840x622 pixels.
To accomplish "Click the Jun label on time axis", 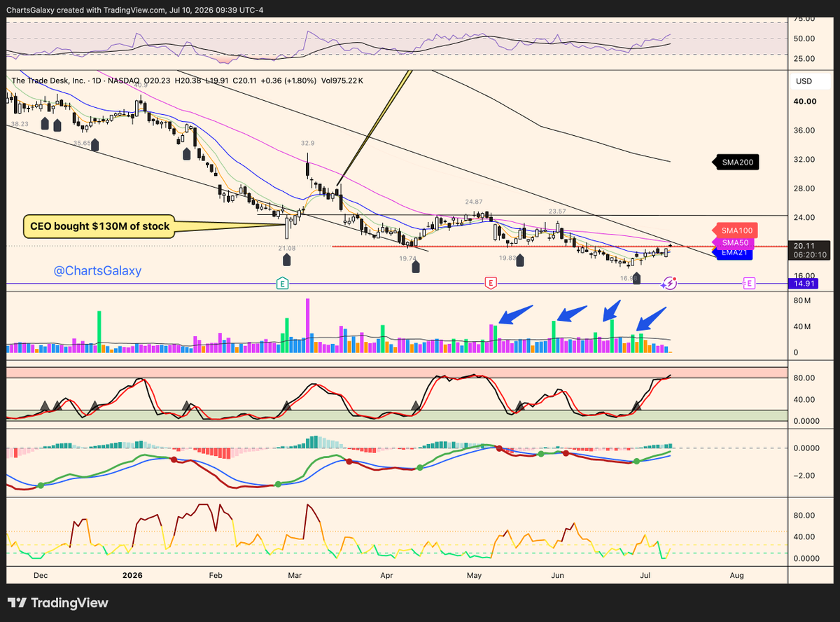I will point(558,575).
